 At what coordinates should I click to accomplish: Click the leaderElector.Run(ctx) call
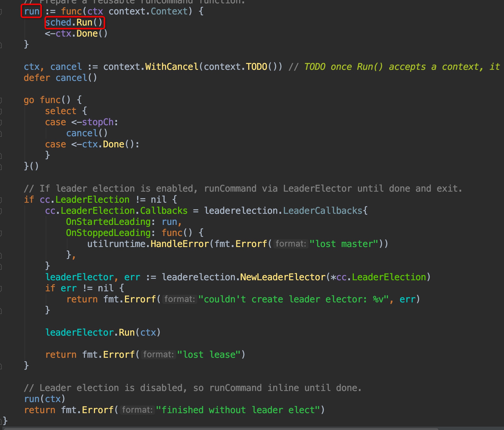tap(103, 332)
